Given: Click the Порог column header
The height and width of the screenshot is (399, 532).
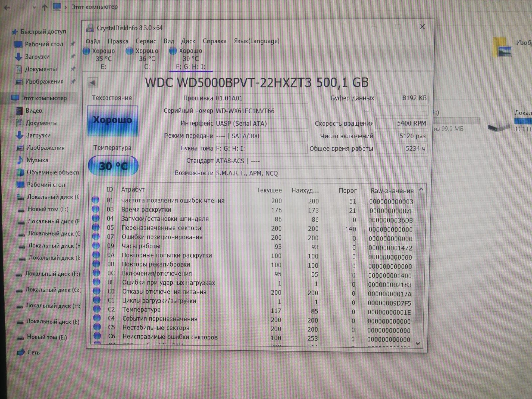Looking at the screenshot, I should [x=347, y=191].
